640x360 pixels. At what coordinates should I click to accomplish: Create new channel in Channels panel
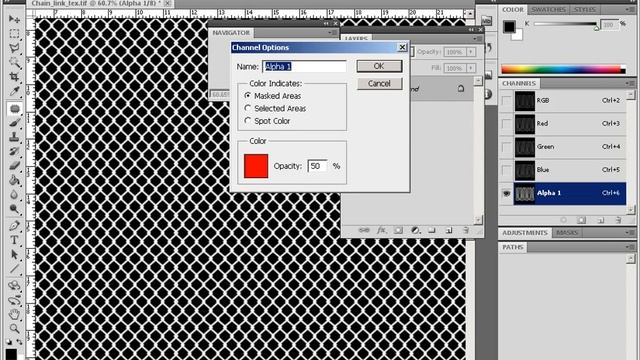coord(600,220)
